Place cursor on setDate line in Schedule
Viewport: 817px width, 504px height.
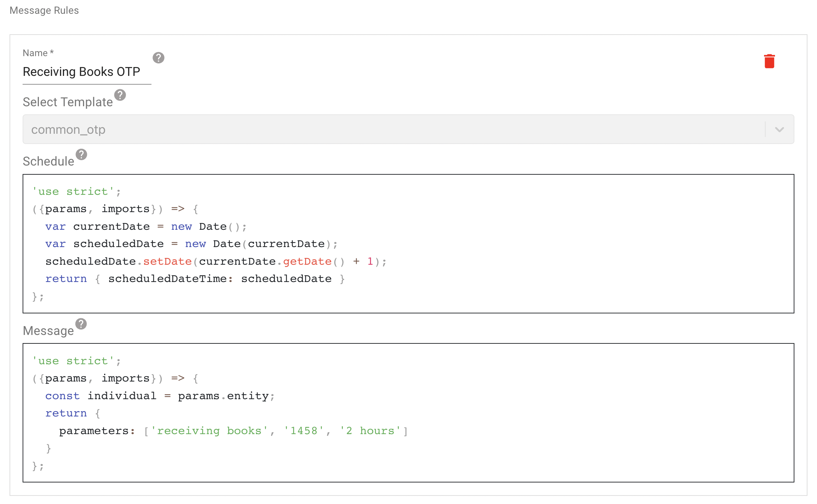click(x=215, y=262)
